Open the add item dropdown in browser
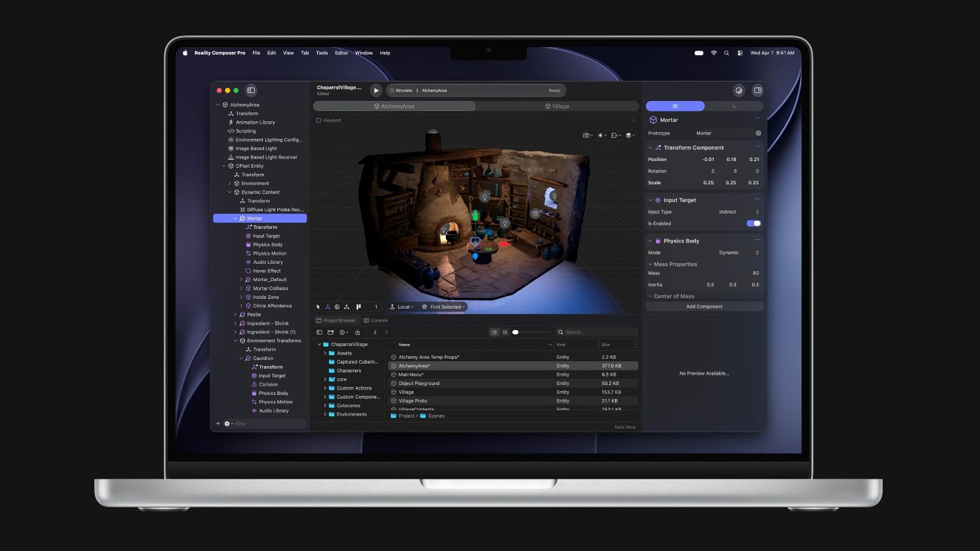 (x=344, y=332)
